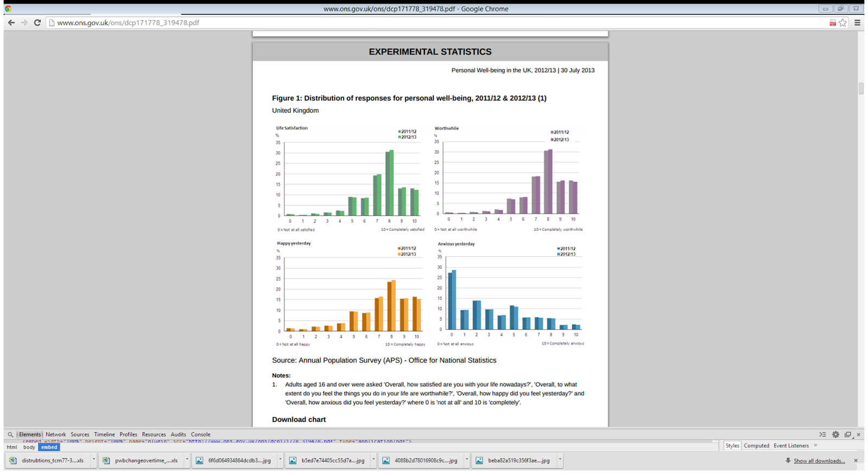Image resolution: width=868 pixels, height=474 pixels.
Task: Click the Show all downloads link
Action: 819,461
